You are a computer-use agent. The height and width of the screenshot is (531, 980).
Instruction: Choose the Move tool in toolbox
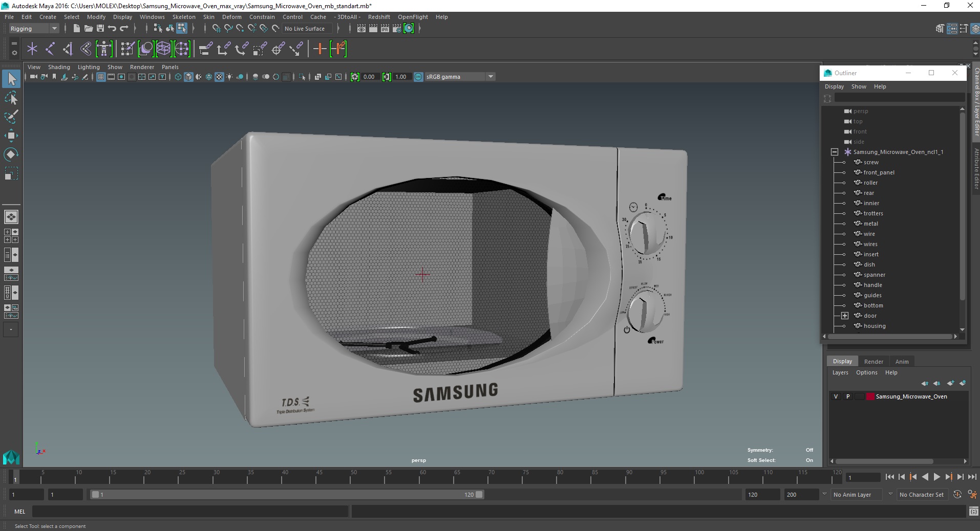pos(11,136)
